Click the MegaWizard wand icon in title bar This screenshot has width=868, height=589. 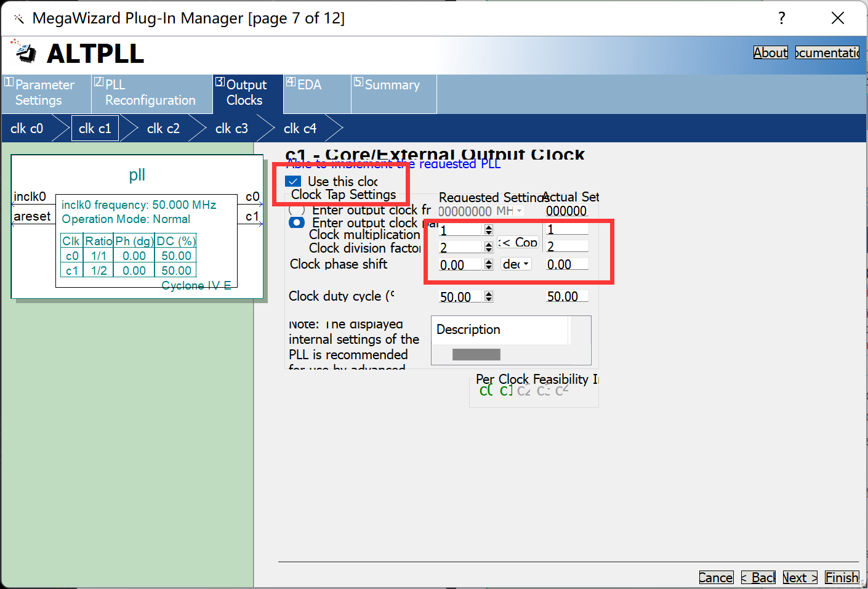click(18, 18)
